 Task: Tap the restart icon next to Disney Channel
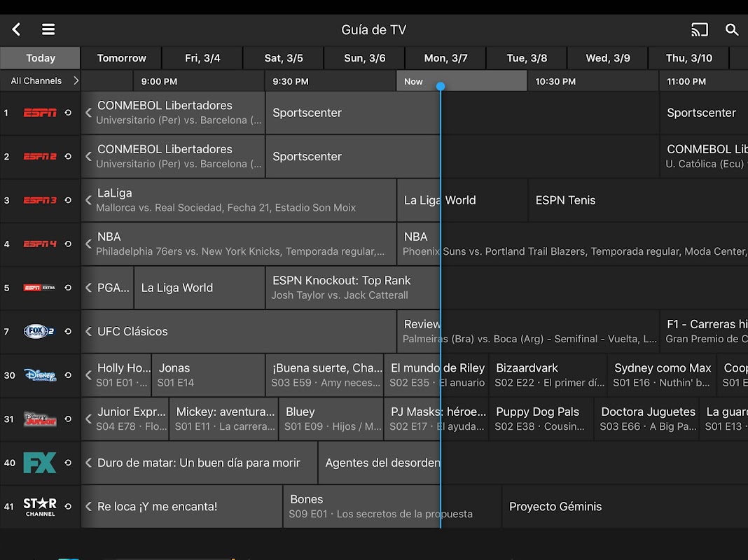tap(68, 375)
